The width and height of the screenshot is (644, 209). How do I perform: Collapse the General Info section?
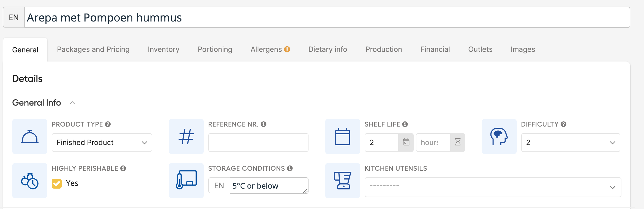(x=72, y=103)
